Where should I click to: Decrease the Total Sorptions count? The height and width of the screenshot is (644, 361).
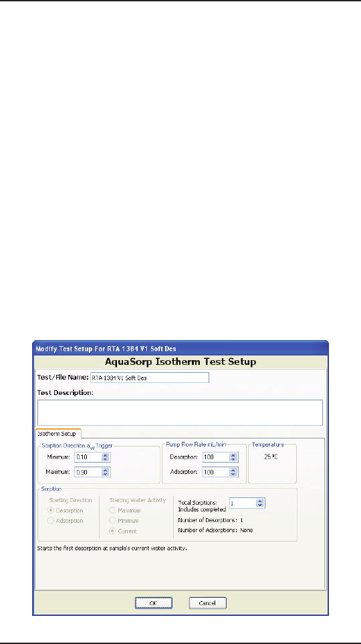point(260,505)
